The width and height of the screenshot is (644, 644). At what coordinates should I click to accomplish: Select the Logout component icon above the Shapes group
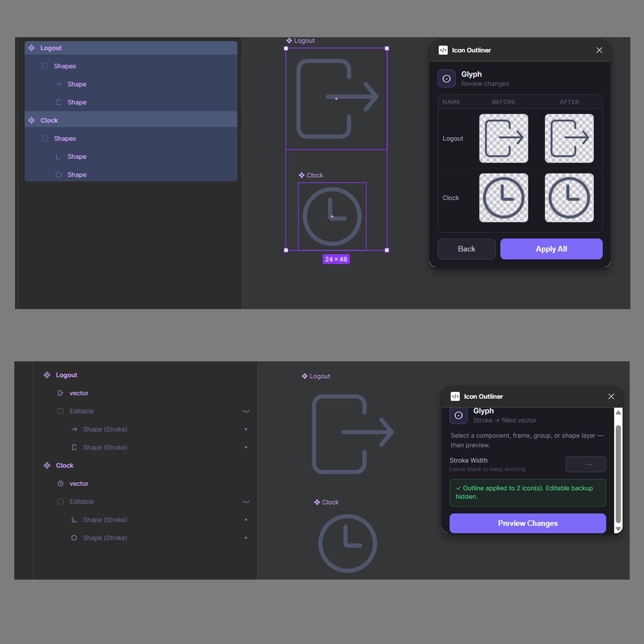tap(31, 48)
